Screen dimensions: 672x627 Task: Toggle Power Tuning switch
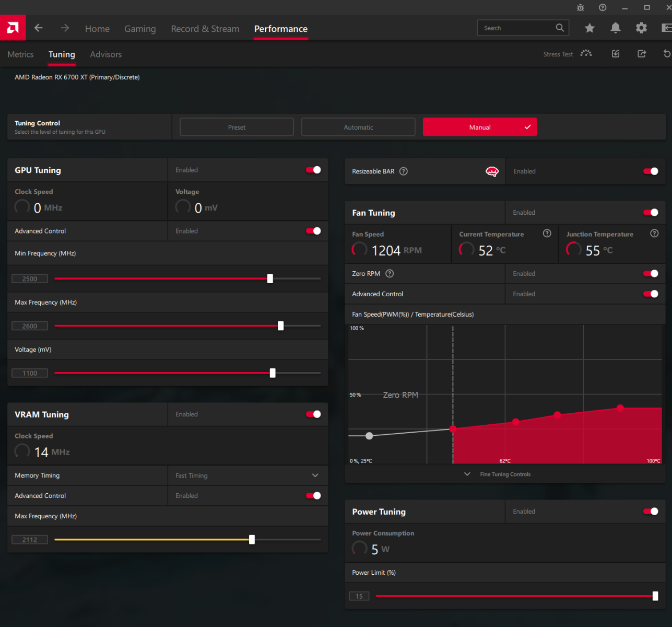pyautogui.click(x=651, y=512)
